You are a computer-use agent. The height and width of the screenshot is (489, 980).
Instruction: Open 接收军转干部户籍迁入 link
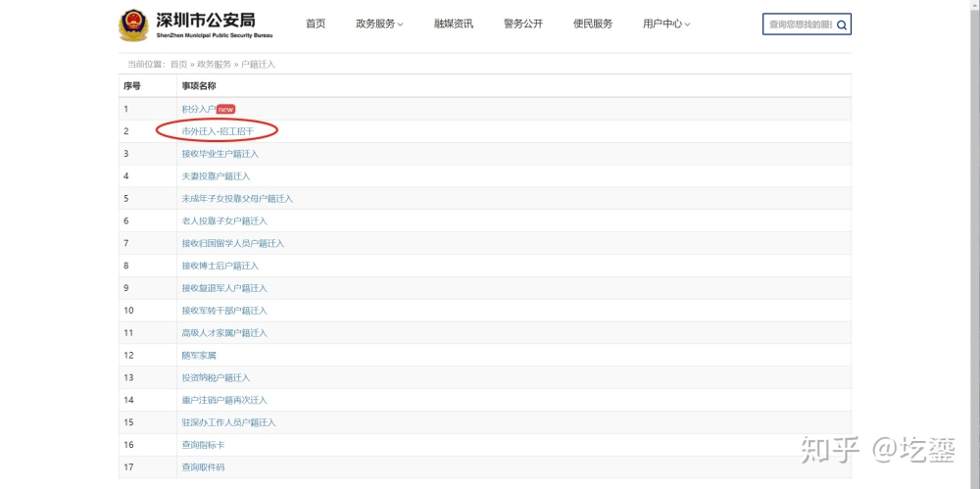pos(224,311)
